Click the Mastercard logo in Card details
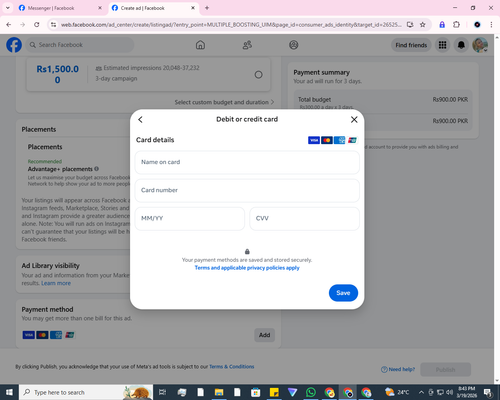Image resolution: width=500 pixels, height=400 pixels. pyautogui.click(x=327, y=140)
